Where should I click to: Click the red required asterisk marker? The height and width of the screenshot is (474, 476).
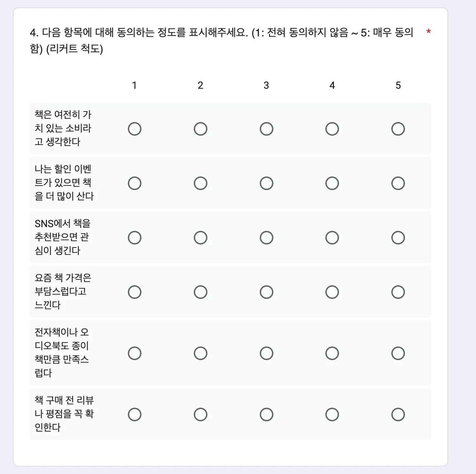coord(428,32)
